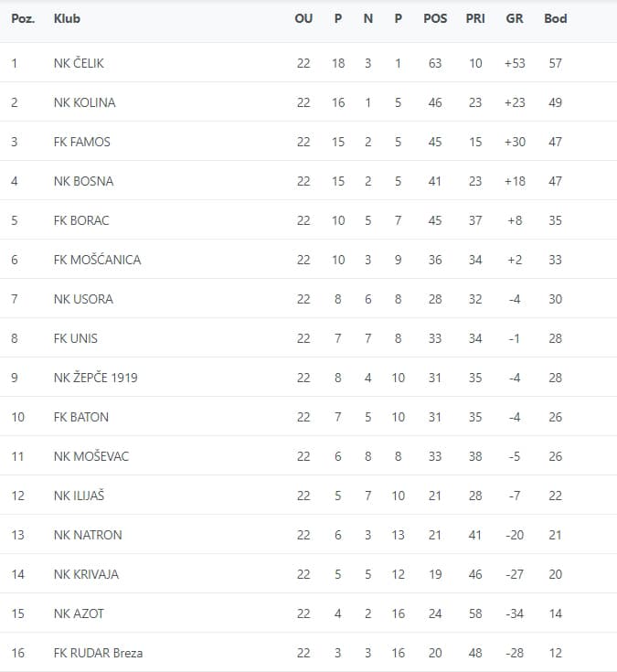Click NK USORA in the table

pos(84,299)
